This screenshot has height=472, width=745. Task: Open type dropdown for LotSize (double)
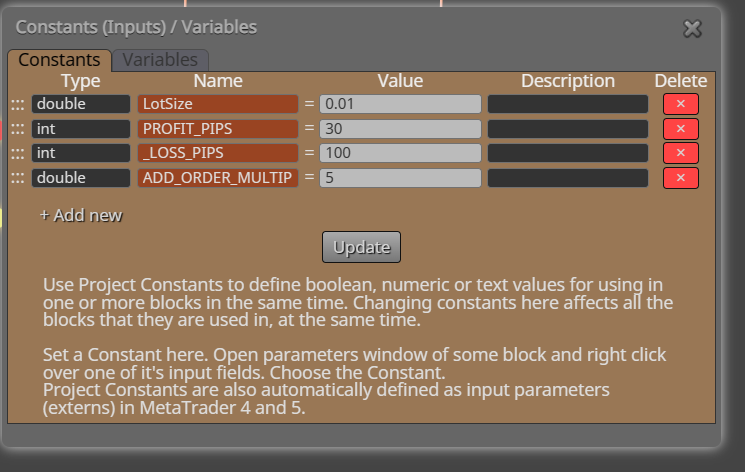click(81, 104)
